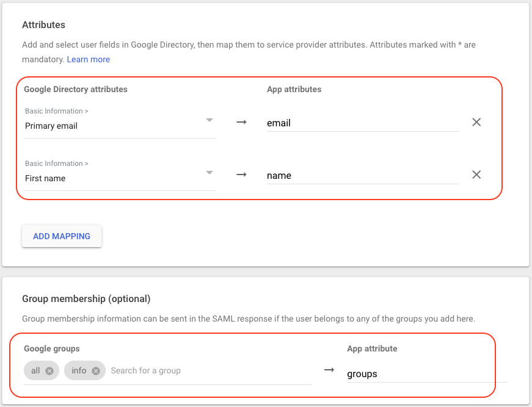Viewport: 532px width, 407px height.
Task: Click the App attribute label in Group membership
Action: coord(372,348)
